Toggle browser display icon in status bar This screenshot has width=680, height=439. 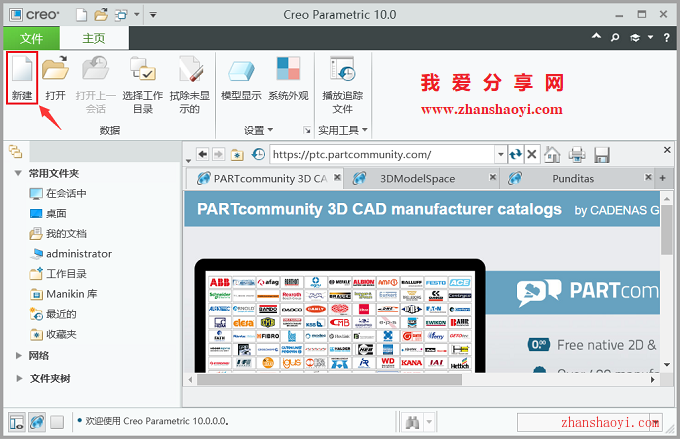coord(37,422)
